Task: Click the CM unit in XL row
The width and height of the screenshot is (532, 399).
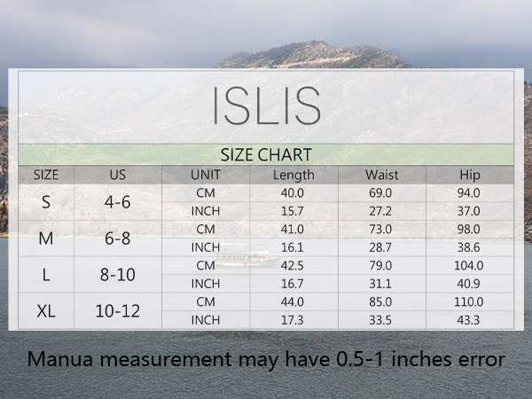Action: [x=206, y=302]
